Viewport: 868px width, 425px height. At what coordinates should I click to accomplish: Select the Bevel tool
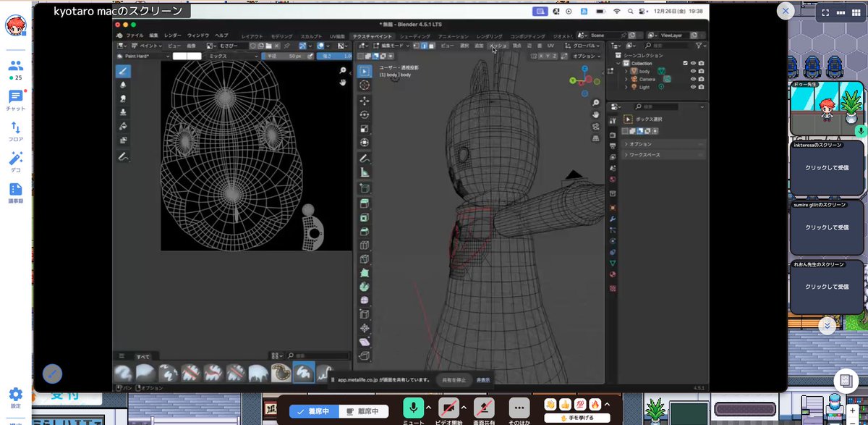click(x=365, y=230)
